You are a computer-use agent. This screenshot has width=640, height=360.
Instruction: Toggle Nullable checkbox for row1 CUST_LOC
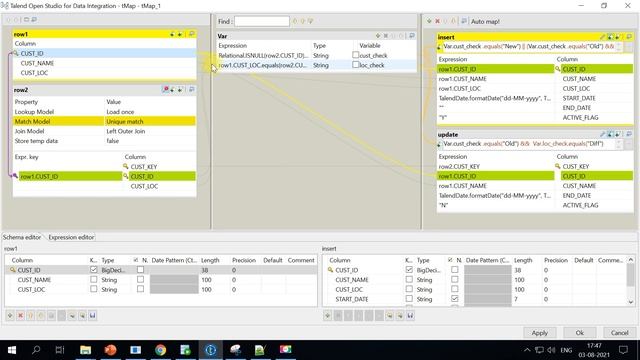tap(140, 289)
